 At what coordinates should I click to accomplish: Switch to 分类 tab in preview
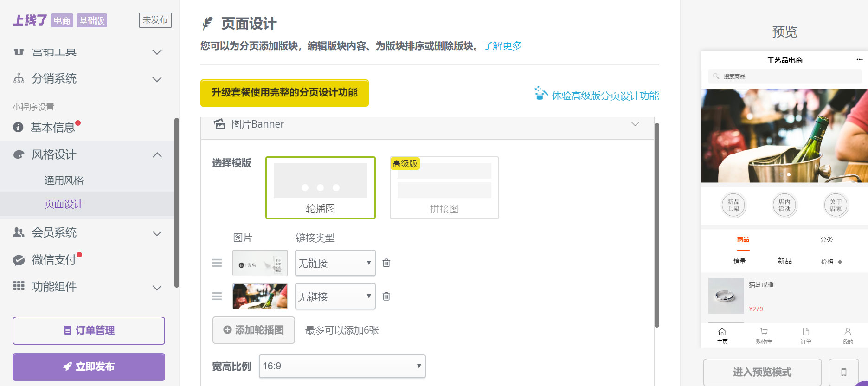point(826,239)
